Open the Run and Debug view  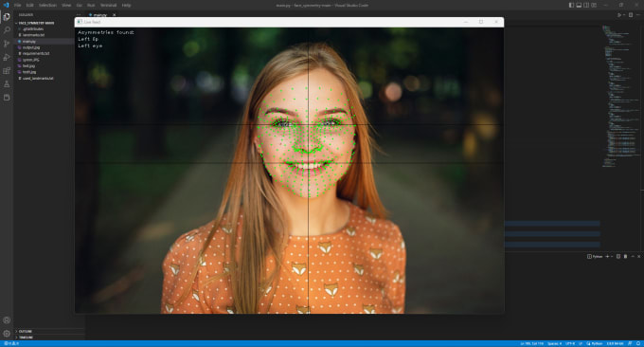pyautogui.click(x=7, y=57)
